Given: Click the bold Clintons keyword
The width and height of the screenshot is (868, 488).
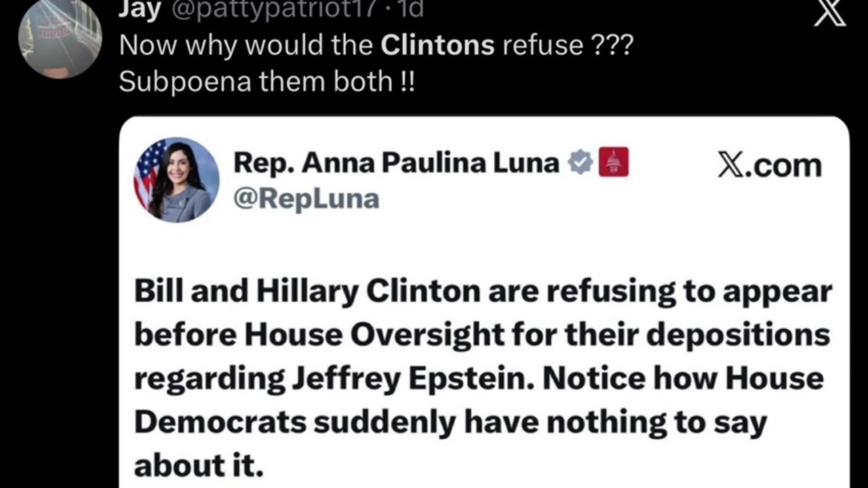Looking at the screenshot, I should (437, 45).
